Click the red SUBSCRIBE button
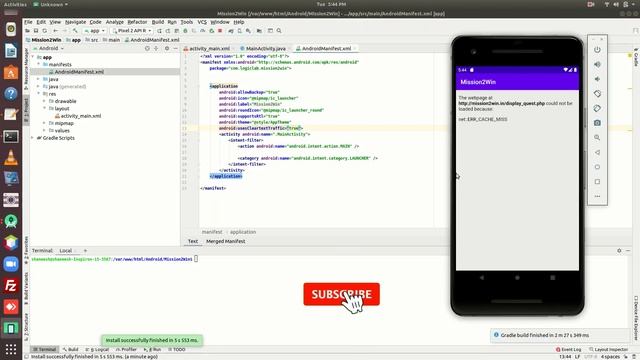This screenshot has width=640, height=360. (341, 294)
